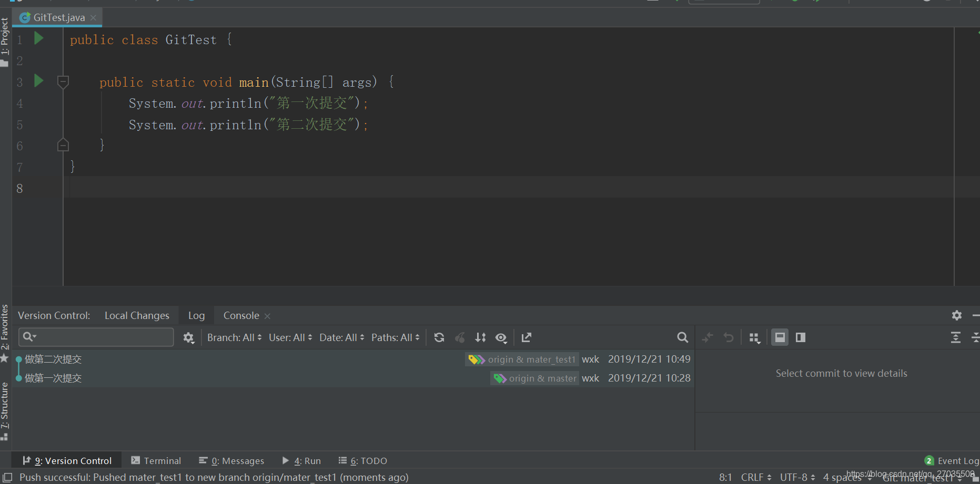The image size is (980, 484).
Task: Open the eye icon quick settings
Action: click(501, 338)
